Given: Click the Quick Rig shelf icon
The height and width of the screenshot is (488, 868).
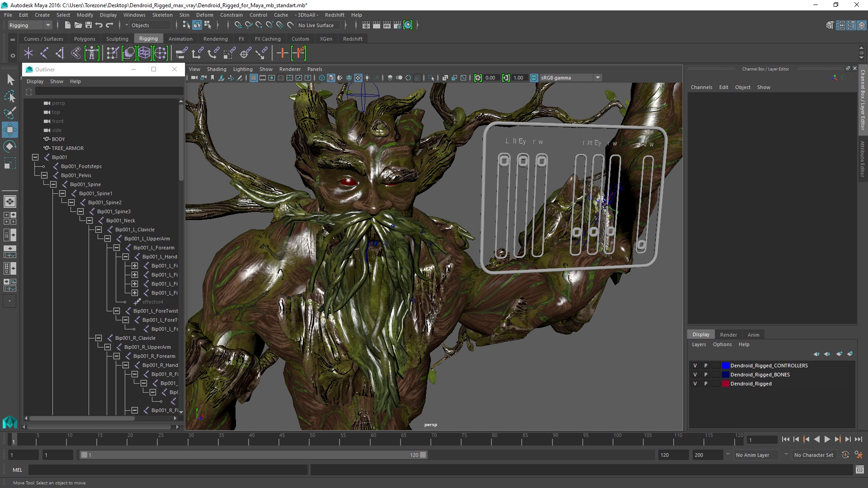Looking at the screenshot, I should pos(92,53).
